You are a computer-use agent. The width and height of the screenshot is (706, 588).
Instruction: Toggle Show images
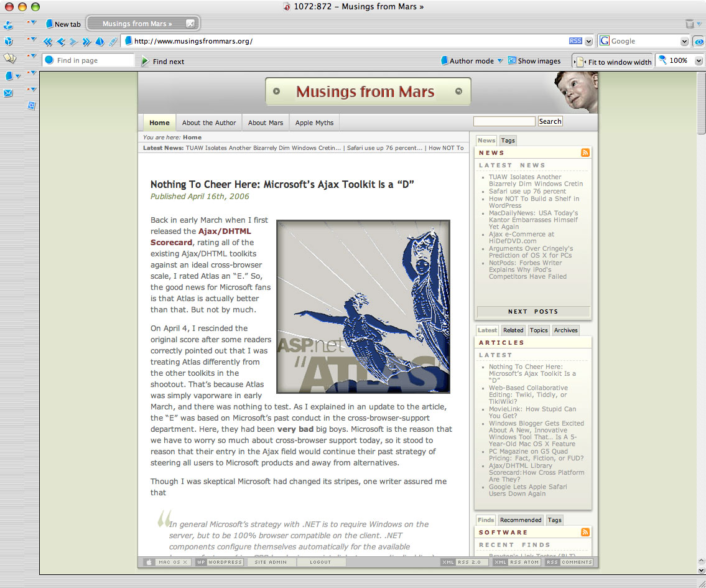coord(534,61)
